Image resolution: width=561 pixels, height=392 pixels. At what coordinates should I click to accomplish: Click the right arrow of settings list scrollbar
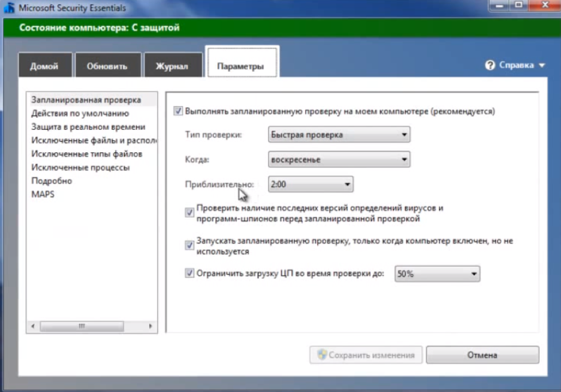pyautogui.click(x=151, y=326)
